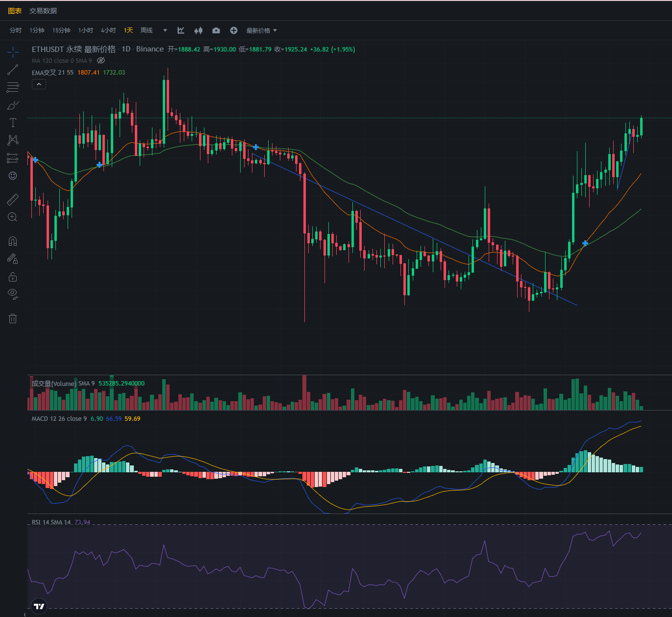Open the indicators icon in top toolbar

[x=181, y=30]
